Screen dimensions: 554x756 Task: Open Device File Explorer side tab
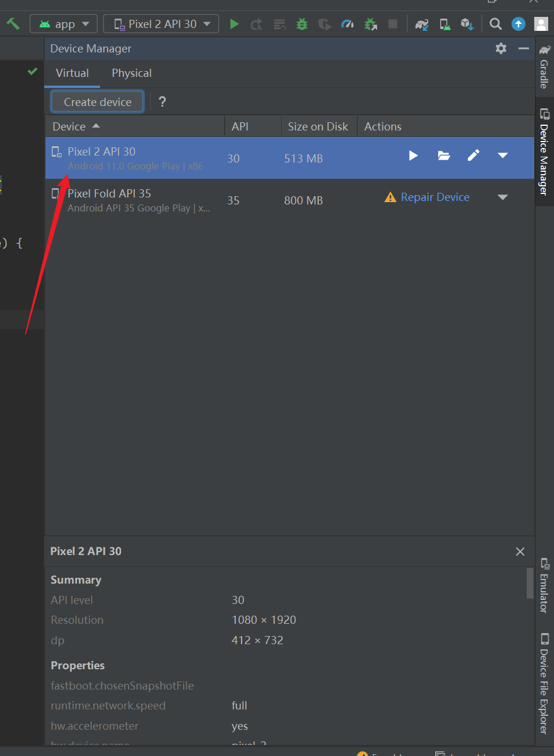pos(544,683)
